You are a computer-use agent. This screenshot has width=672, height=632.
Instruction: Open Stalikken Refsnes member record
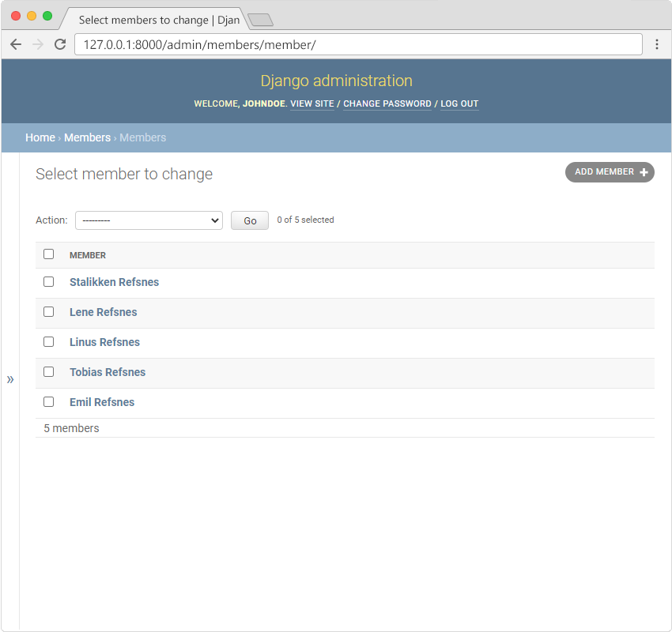pyautogui.click(x=114, y=281)
